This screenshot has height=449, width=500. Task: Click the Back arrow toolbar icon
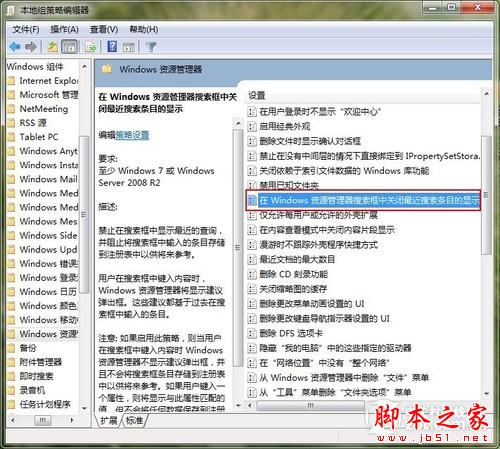15,47
